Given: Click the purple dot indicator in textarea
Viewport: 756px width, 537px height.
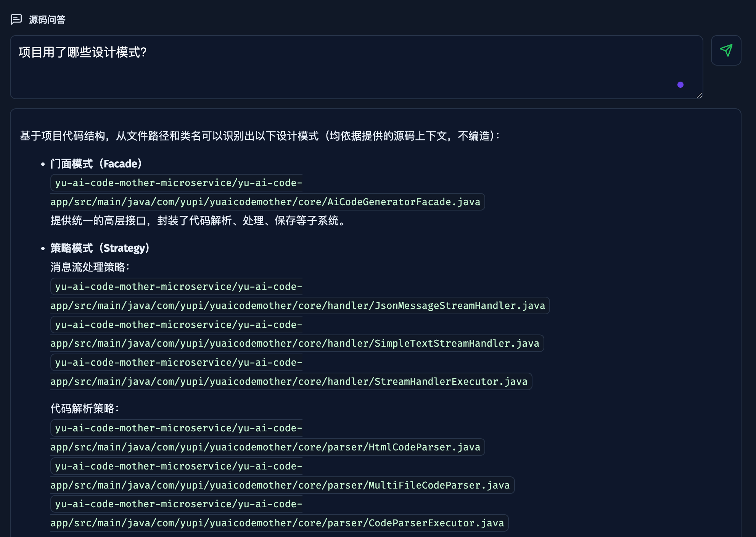Looking at the screenshot, I should click(680, 85).
